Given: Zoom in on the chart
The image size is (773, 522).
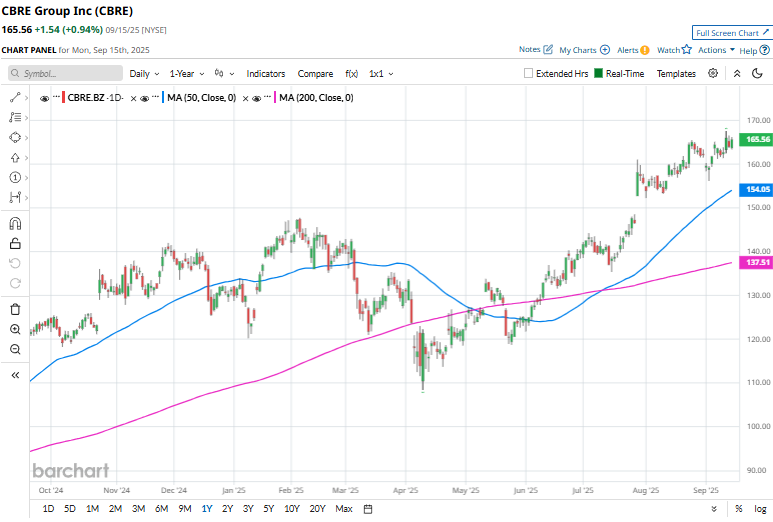Looking at the screenshot, I should pos(15,329).
